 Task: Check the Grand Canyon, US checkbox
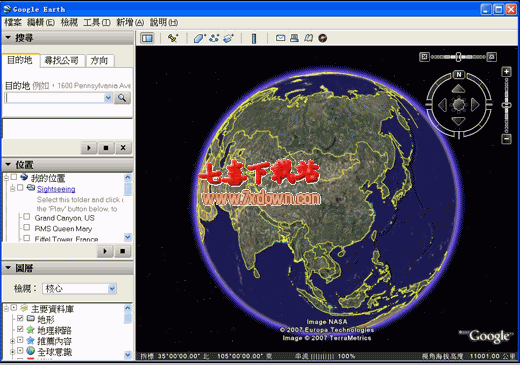pos(27,217)
